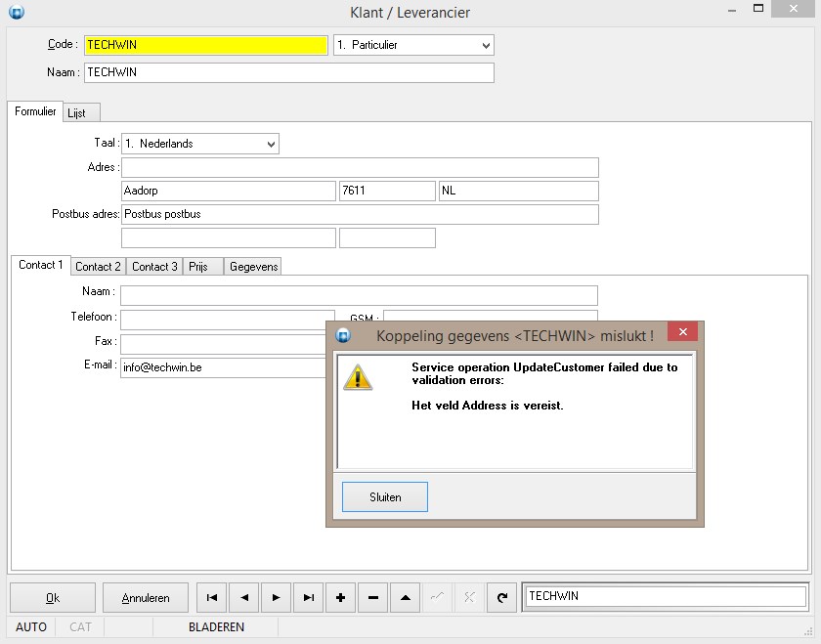Delete record minus icon
821x644 pixels.
372,597
